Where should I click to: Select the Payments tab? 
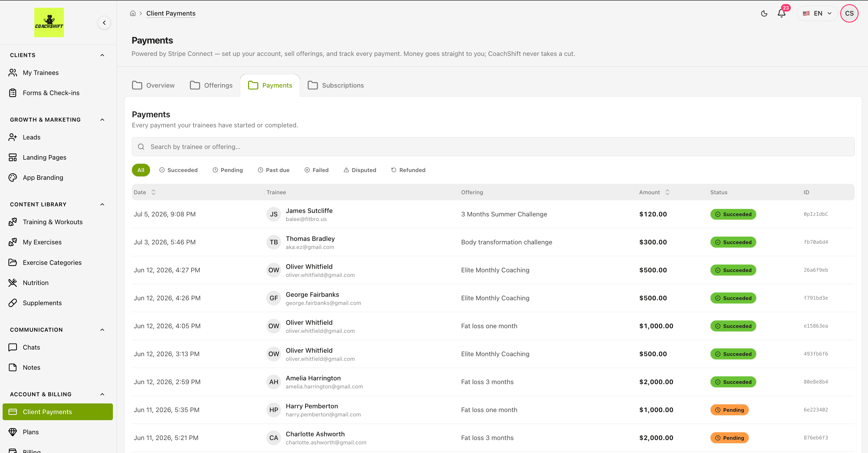[270, 85]
